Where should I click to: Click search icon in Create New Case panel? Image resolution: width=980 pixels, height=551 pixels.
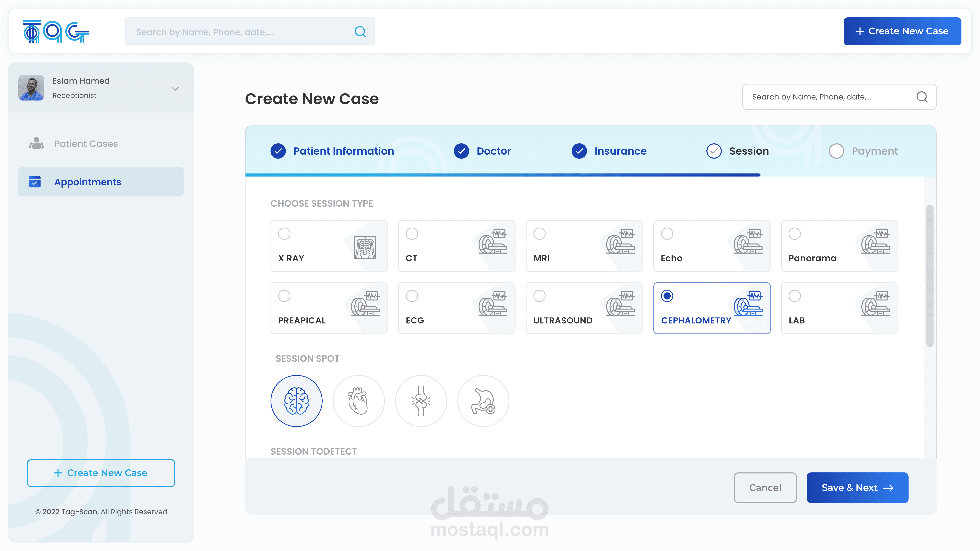pyautogui.click(x=922, y=97)
